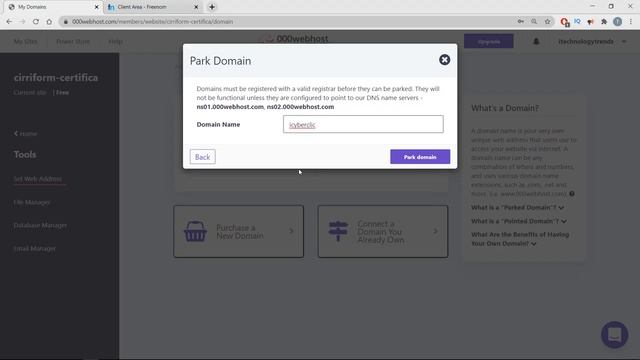This screenshot has width=640, height=360.
Task: Click the Upgrade button
Action: click(x=489, y=41)
